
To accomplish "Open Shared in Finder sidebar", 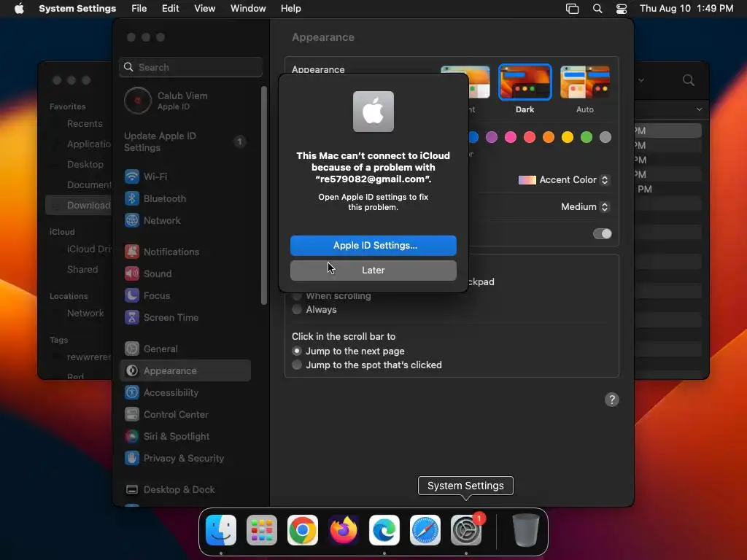I will [x=82, y=270].
